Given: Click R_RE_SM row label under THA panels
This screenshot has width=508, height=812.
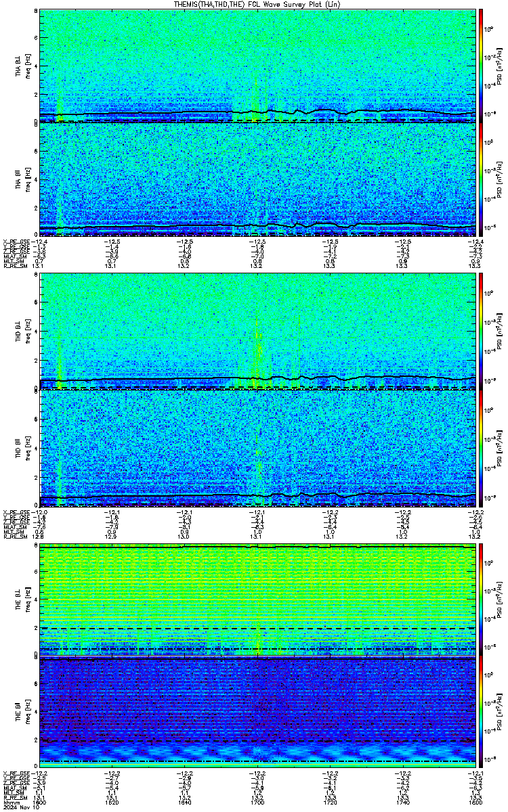Looking at the screenshot, I should (15, 267).
